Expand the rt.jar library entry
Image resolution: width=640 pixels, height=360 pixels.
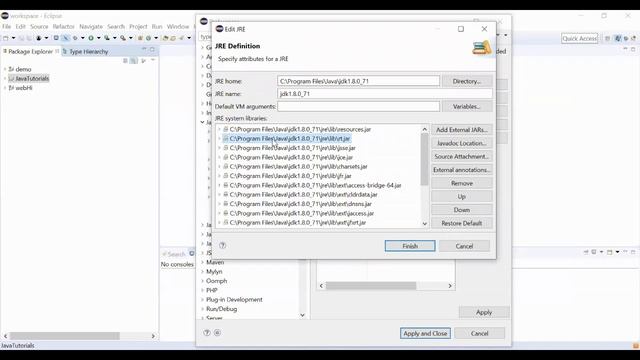219,138
